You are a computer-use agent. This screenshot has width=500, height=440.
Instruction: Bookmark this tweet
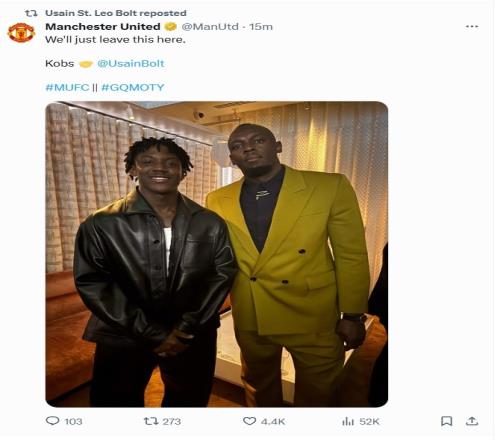click(x=446, y=421)
